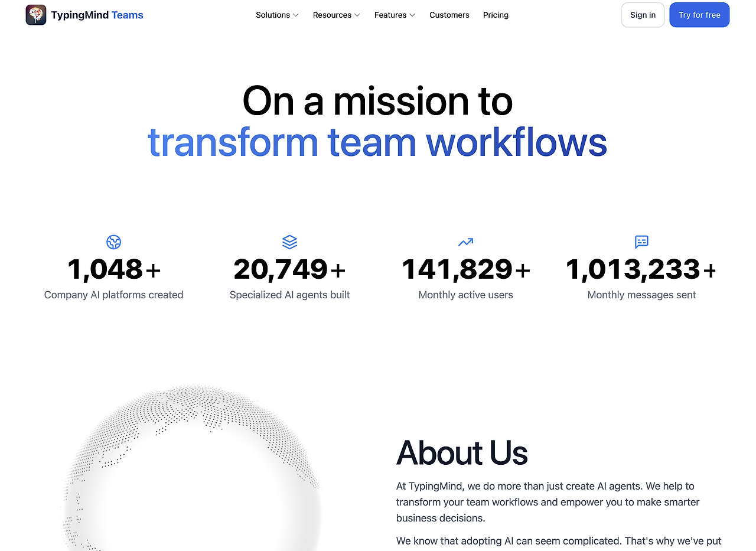Expand the Features dropdown menu
Image resolution: width=756 pixels, height=551 pixels.
pyautogui.click(x=395, y=15)
